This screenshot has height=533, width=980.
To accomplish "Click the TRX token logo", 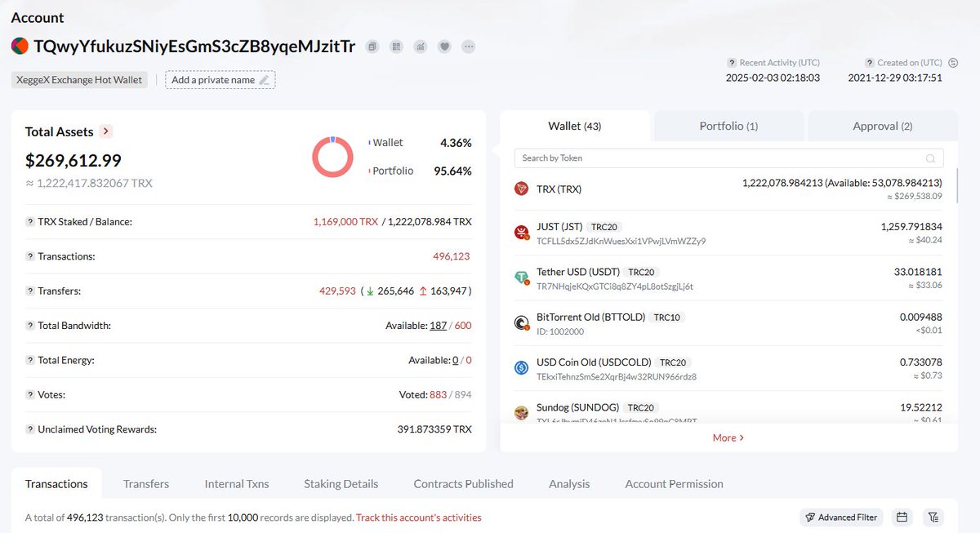I will pos(522,189).
